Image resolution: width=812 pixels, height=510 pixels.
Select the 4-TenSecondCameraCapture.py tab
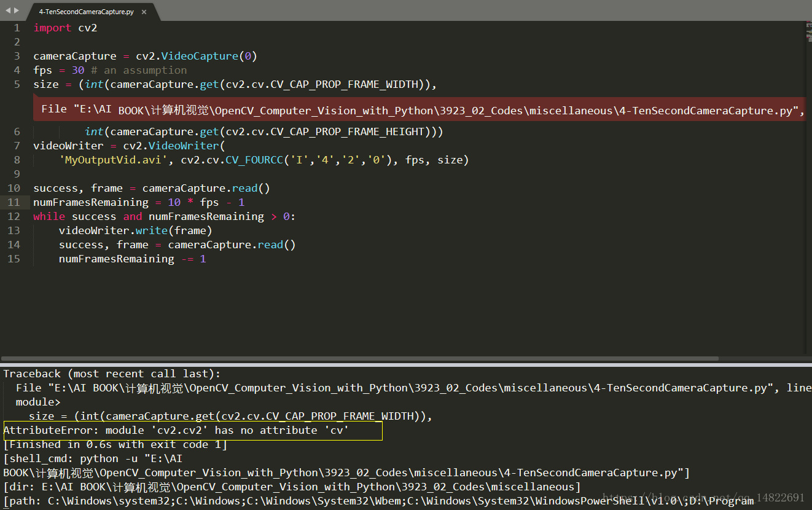(x=87, y=12)
